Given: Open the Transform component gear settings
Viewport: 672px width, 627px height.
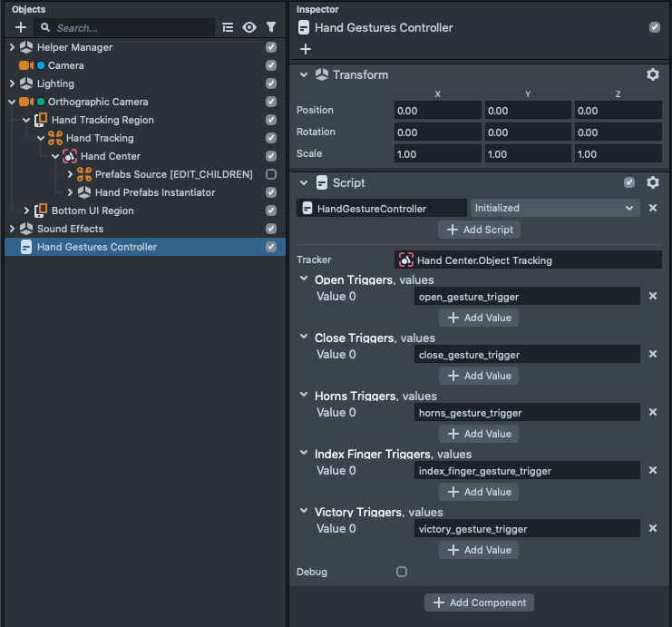Looking at the screenshot, I should pyautogui.click(x=652, y=75).
